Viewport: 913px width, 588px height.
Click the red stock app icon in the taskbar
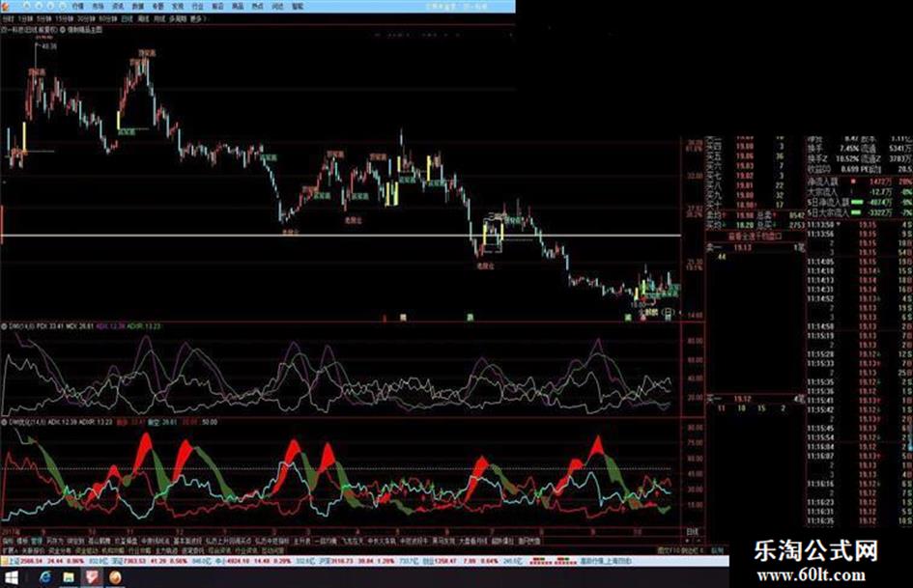(x=92, y=577)
